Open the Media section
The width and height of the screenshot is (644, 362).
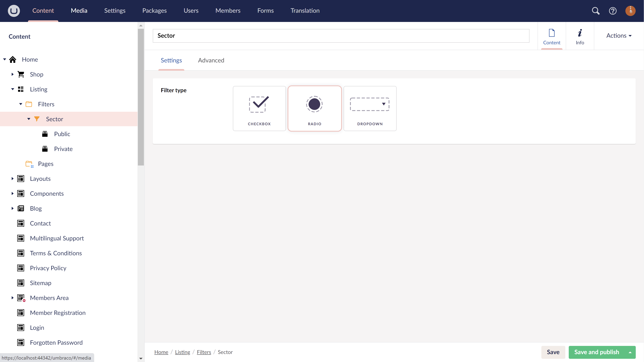79,10
